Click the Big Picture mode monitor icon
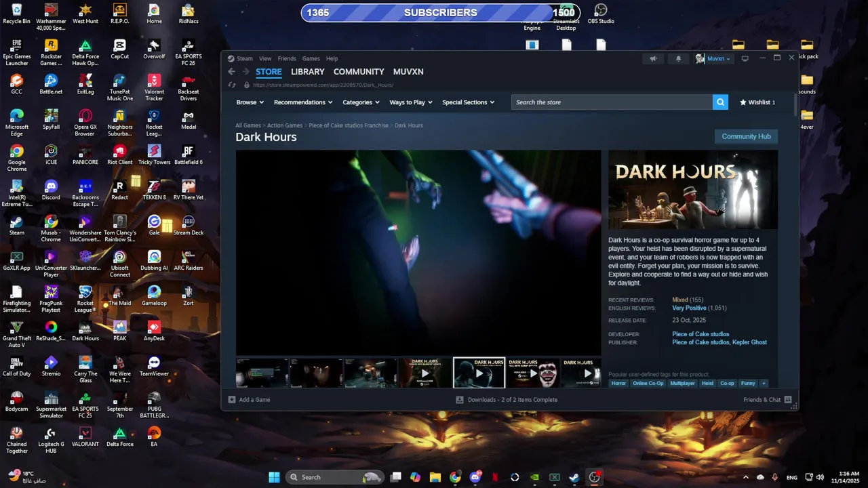 [745, 59]
